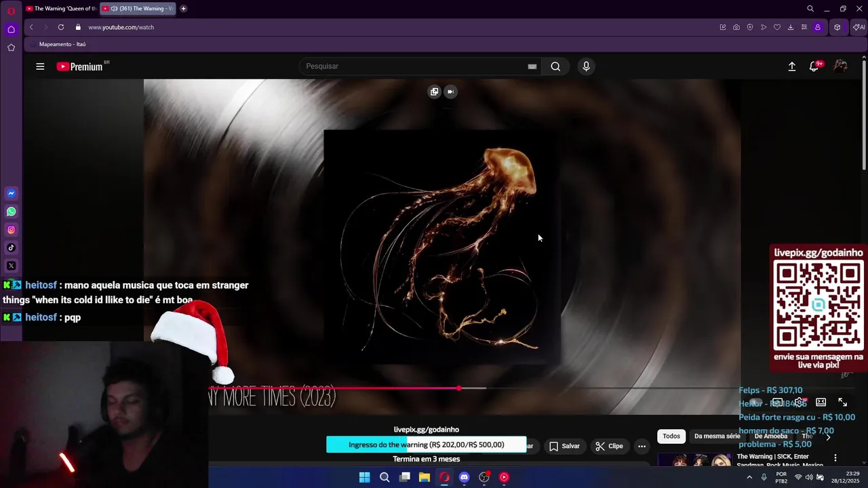Create a clip with Clipe button
This screenshot has height=488, width=868.
click(x=609, y=446)
